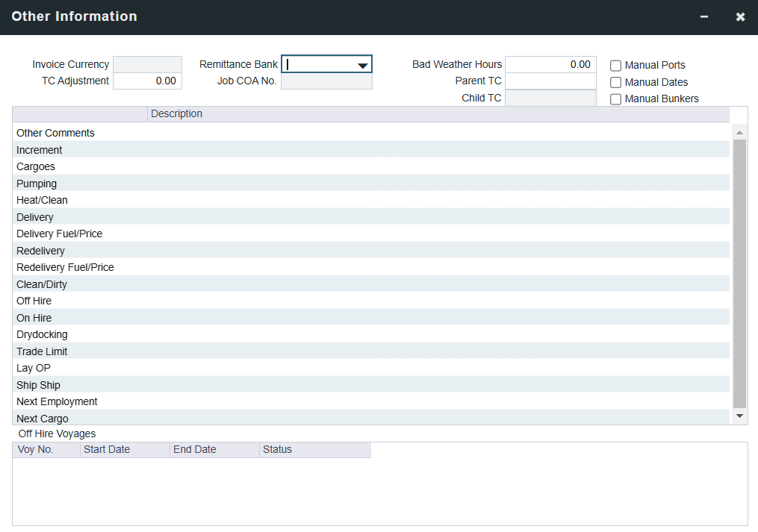Screen dimensions: 758x532
Task: Select the Other Comments row
Action: click(56, 133)
